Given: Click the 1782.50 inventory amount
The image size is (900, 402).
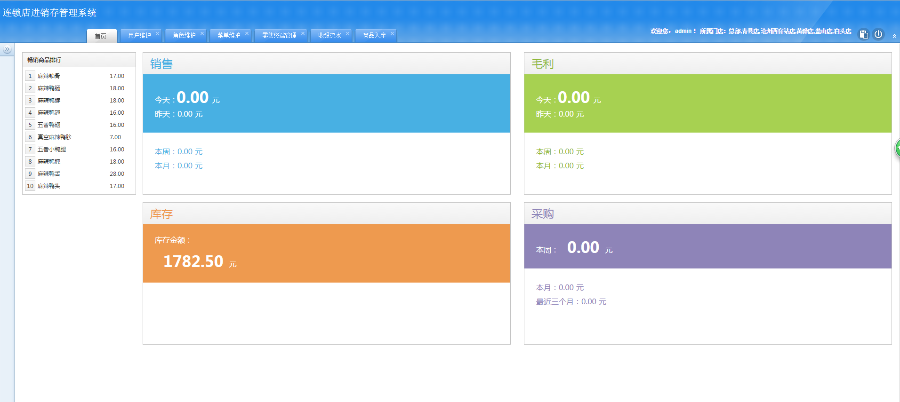Looking at the screenshot, I should pos(193,262).
